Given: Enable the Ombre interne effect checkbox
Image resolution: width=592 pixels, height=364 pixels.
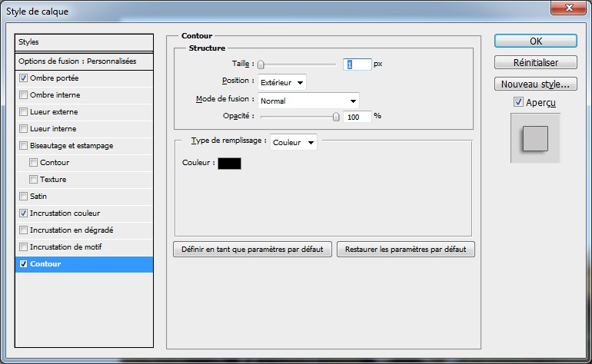Looking at the screenshot, I should point(23,95).
